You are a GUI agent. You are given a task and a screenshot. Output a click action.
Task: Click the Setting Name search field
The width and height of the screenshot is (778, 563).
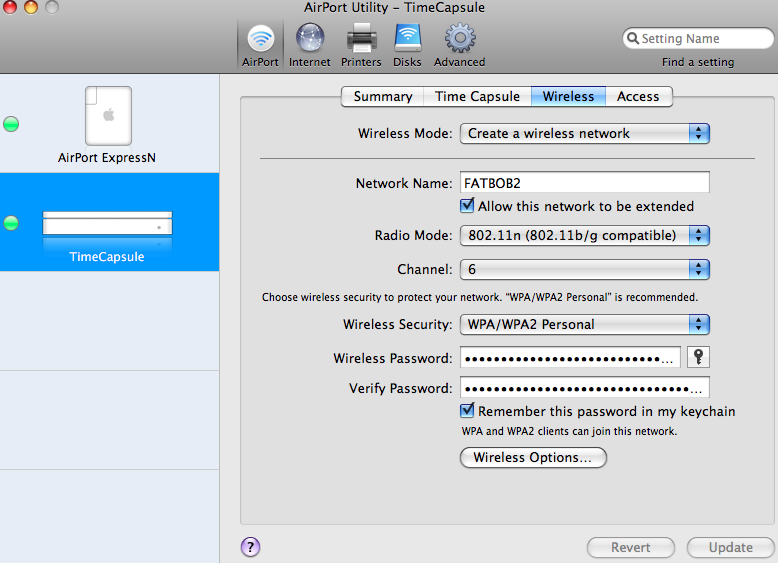coord(698,38)
